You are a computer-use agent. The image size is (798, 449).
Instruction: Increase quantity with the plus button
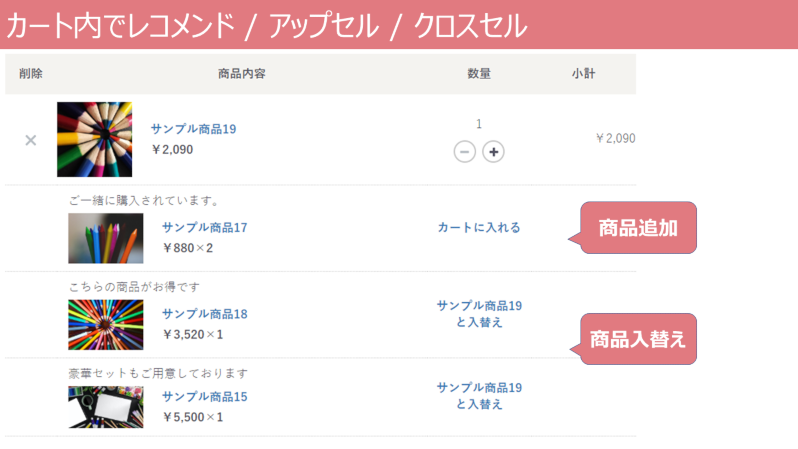493,152
